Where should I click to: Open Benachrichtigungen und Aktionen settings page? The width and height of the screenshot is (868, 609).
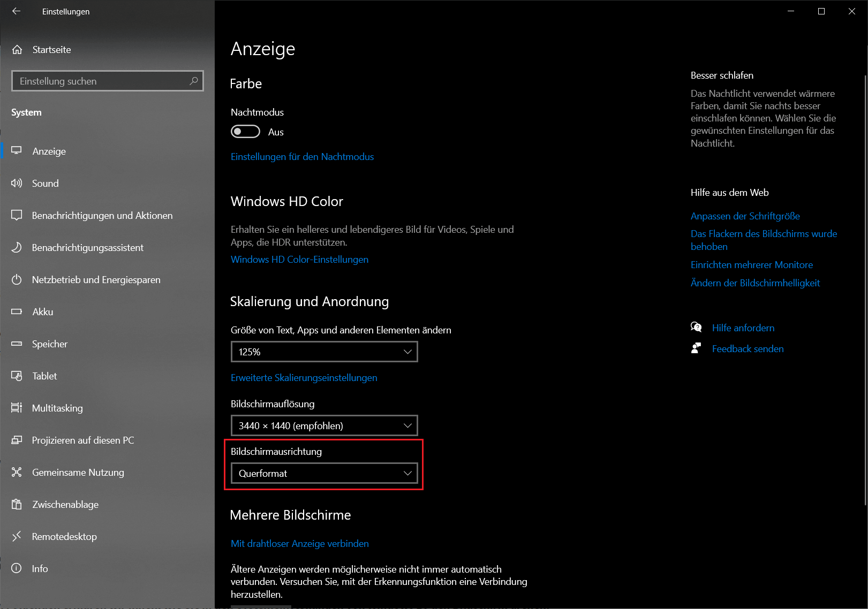[102, 215]
